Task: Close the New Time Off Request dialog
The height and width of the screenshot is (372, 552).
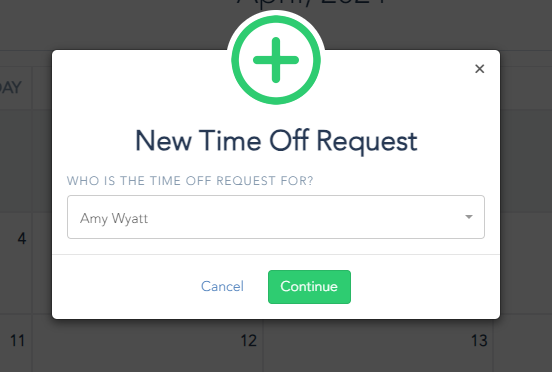Action: (x=479, y=69)
